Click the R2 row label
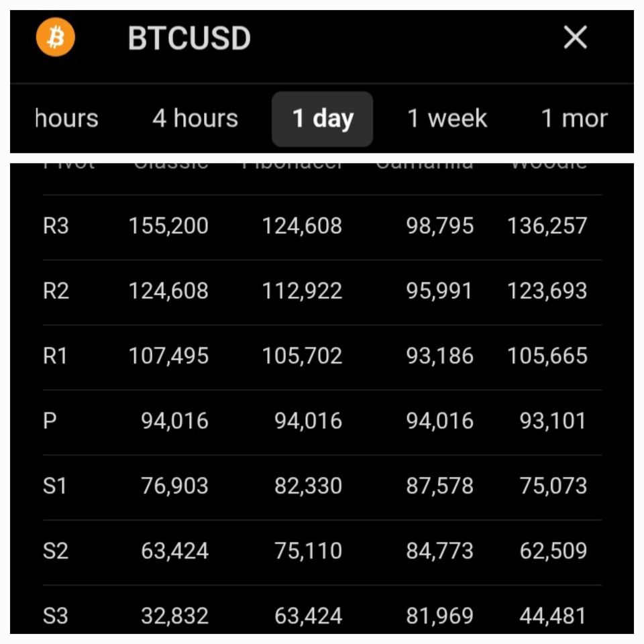This screenshot has height=644, width=644. coord(56,291)
